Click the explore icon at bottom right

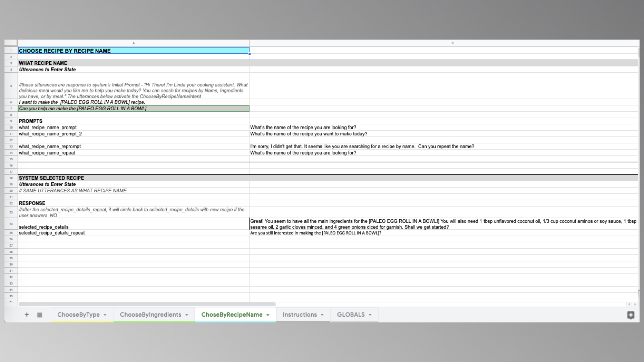pos(631,315)
